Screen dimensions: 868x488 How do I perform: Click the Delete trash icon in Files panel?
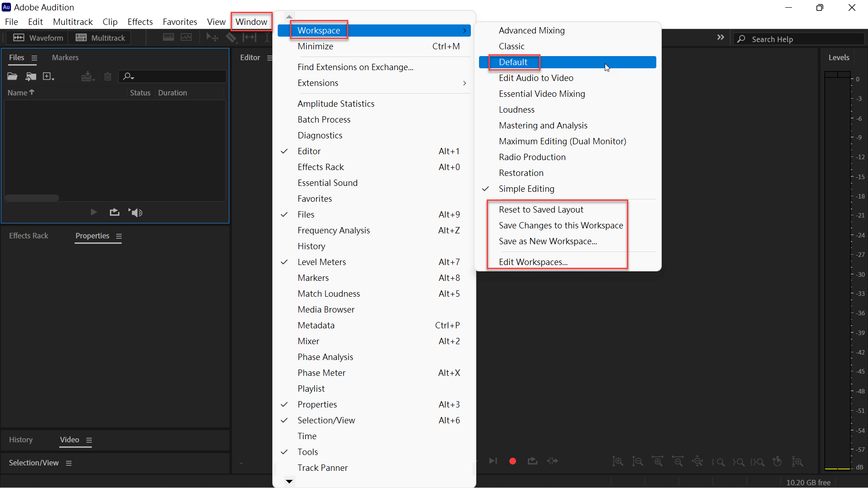(108, 76)
